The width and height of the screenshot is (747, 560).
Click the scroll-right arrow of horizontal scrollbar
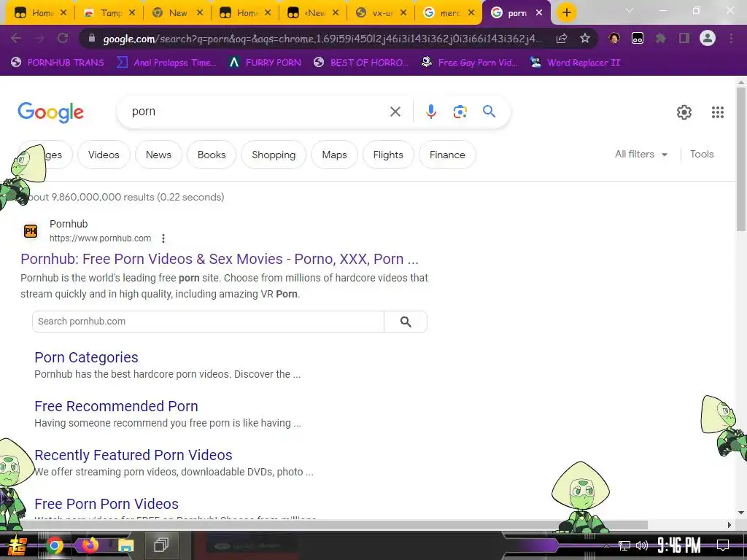[729, 525]
